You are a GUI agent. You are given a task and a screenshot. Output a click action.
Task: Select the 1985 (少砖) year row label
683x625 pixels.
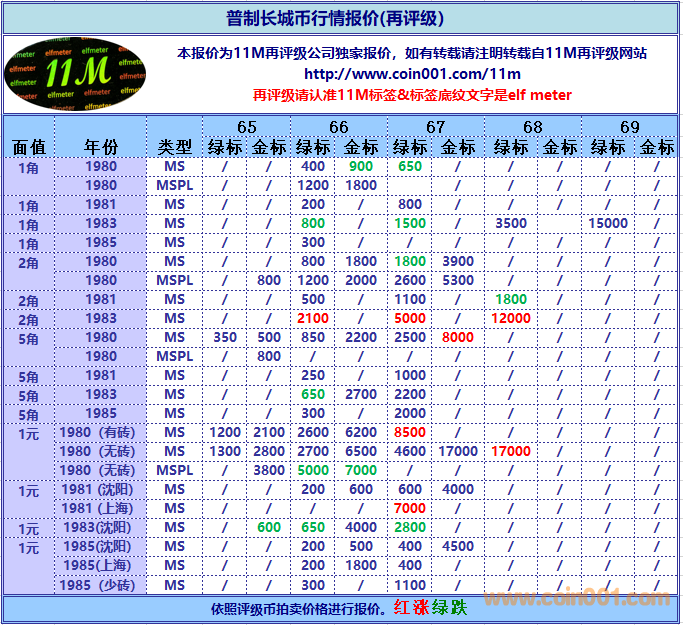98,585
